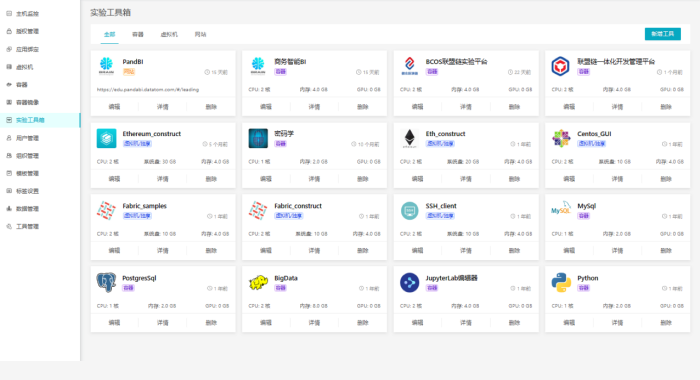Click the Centos_GUI colorful logo

561,138
